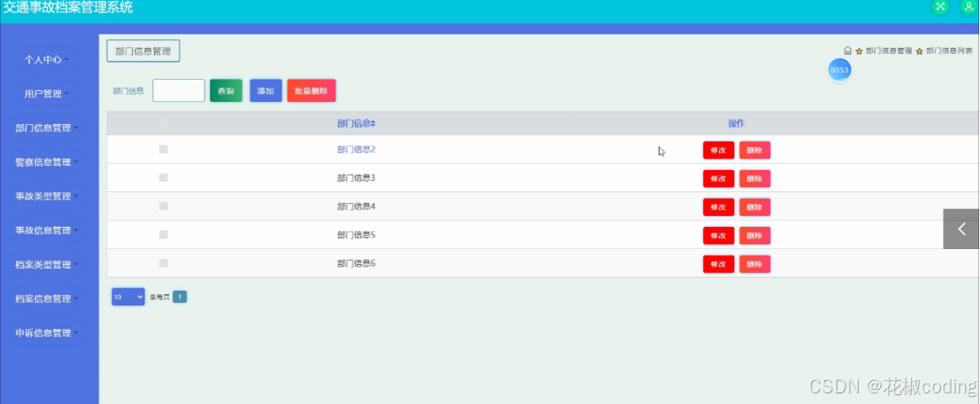Click 修改 for 部门信息5
This screenshot has width=980, height=404.
pyautogui.click(x=719, y=236)
